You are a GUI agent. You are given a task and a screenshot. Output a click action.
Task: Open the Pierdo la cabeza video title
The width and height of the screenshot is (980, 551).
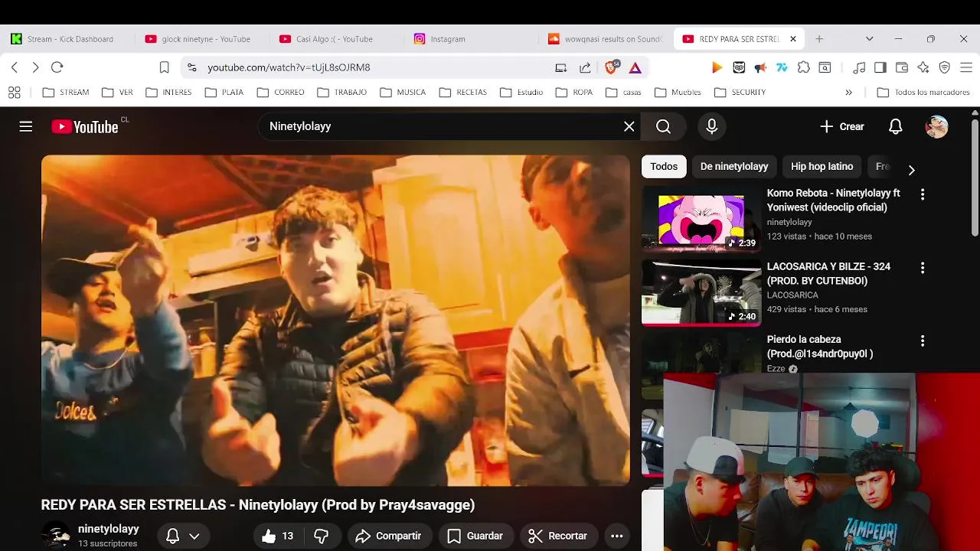[x=820, y=347]
